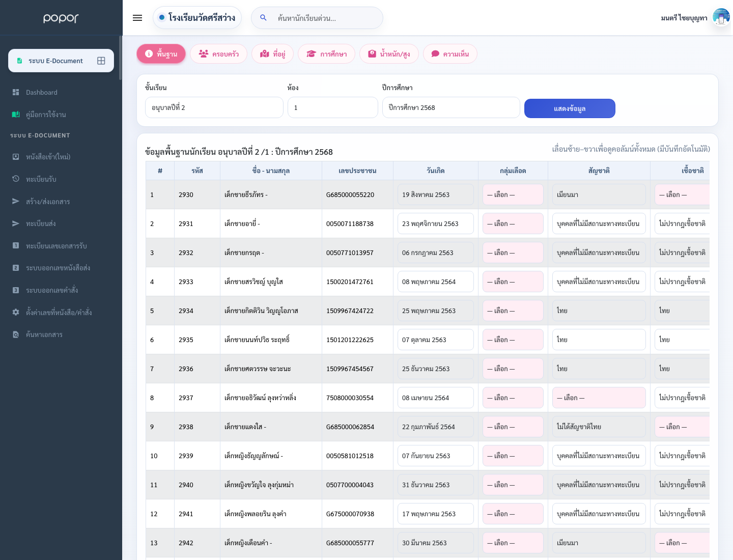This screenshot has width=733, height=560.
Task: Open สัญชาติ dropdown for student 2935
Action: (x=599, y=340)
